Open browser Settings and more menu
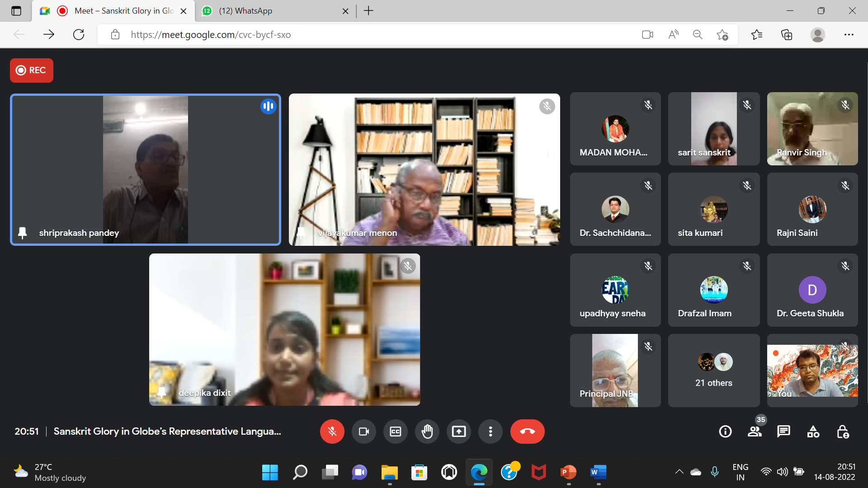 point(849,35)
